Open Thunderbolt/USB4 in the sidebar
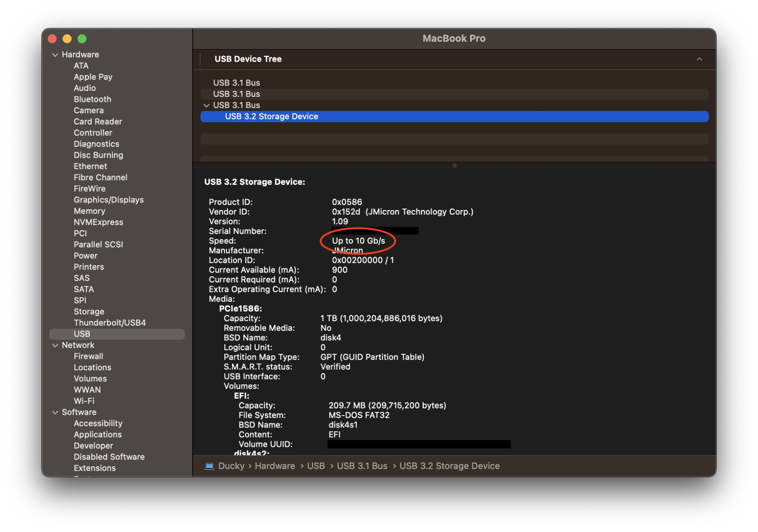The width and height of the screenshot is (758, 532). (110, 323)
